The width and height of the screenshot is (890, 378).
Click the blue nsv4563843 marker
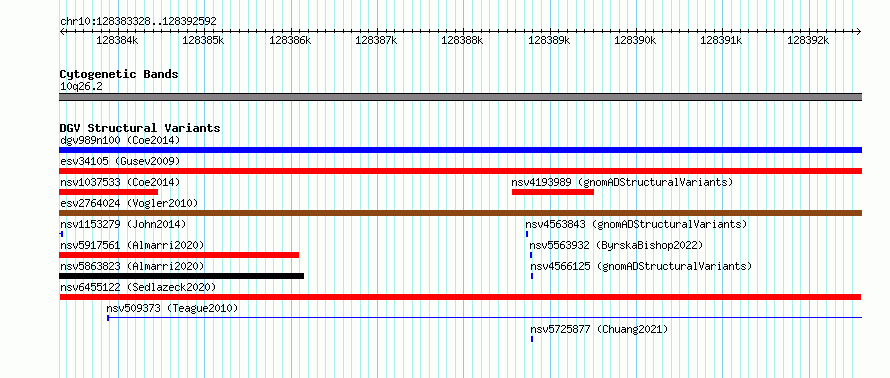click(527, 234)
